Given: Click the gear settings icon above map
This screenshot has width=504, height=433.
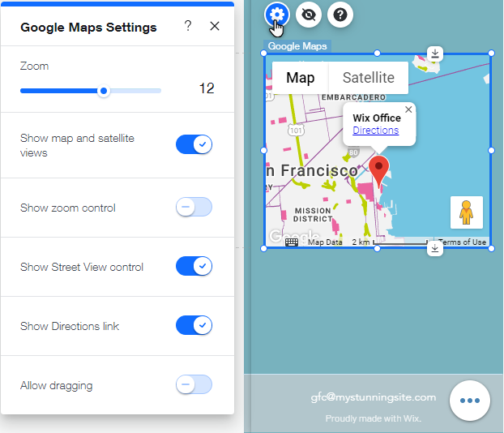Looking at the screenshot, I should coord(277,14).
